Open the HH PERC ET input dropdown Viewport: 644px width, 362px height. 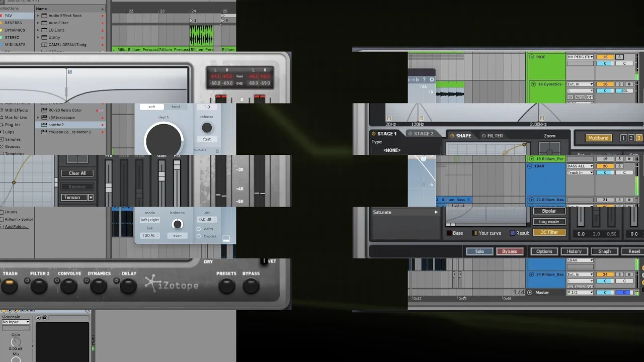580,57
